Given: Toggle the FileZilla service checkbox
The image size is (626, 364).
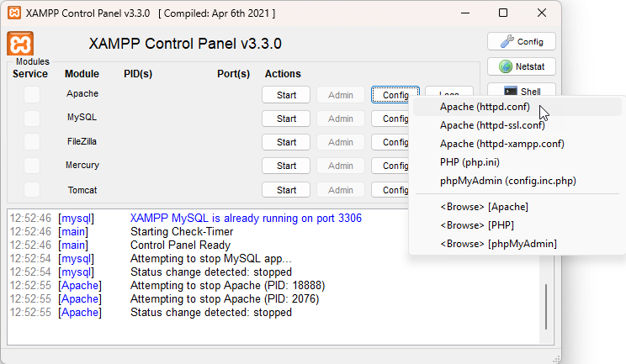Looking at the screenshot, I should 31,142.
